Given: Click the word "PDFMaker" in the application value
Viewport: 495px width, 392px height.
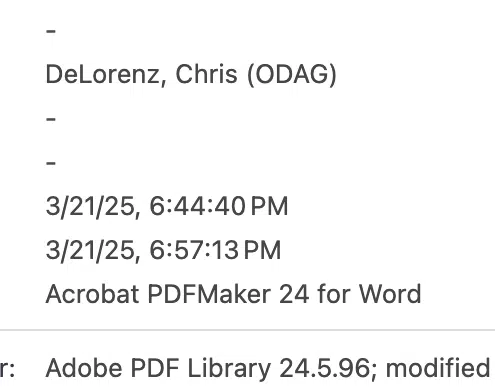Looking at the screenshot, I should coord(209,294).
